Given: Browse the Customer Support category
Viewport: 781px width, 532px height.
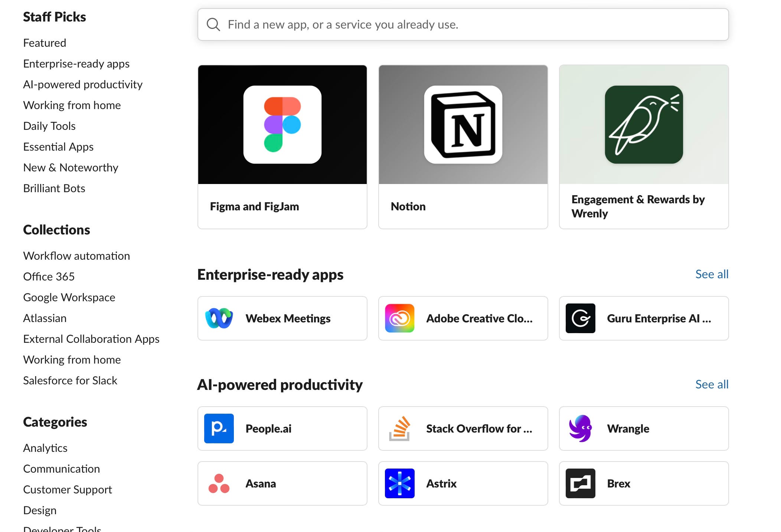Looking at the screenshot, I should click(x=68, y=490).
